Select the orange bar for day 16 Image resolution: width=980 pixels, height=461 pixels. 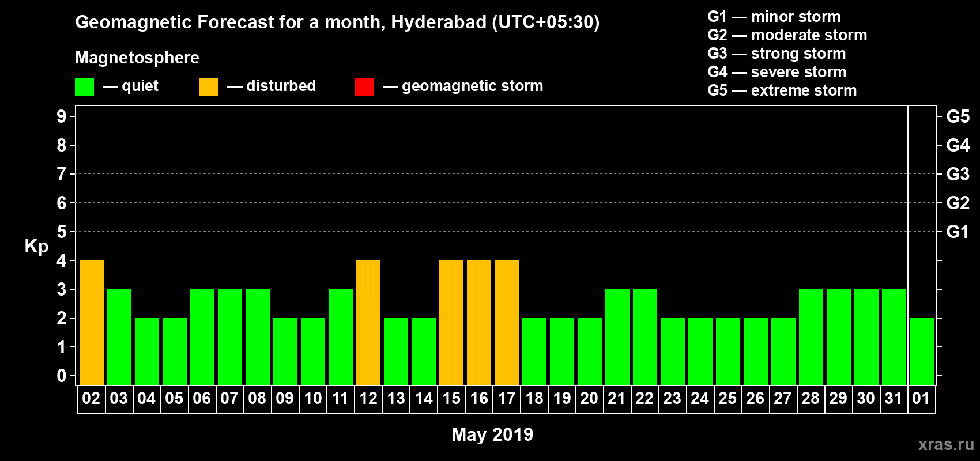click(x=479, y=323)
